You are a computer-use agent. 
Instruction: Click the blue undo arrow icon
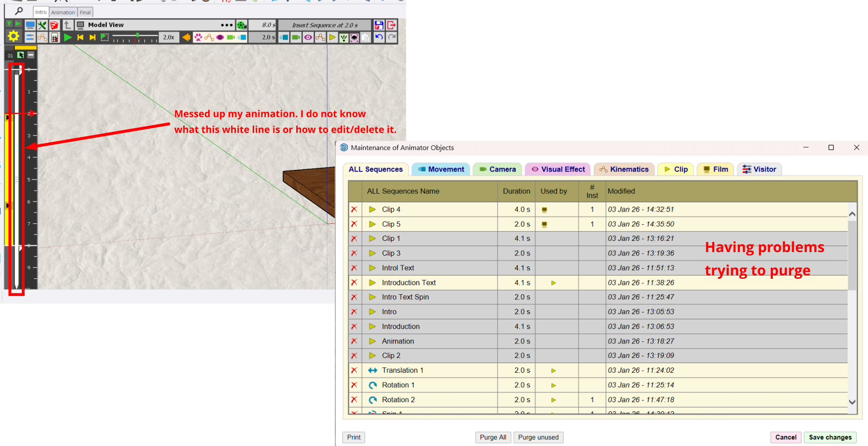pos(379,37)
